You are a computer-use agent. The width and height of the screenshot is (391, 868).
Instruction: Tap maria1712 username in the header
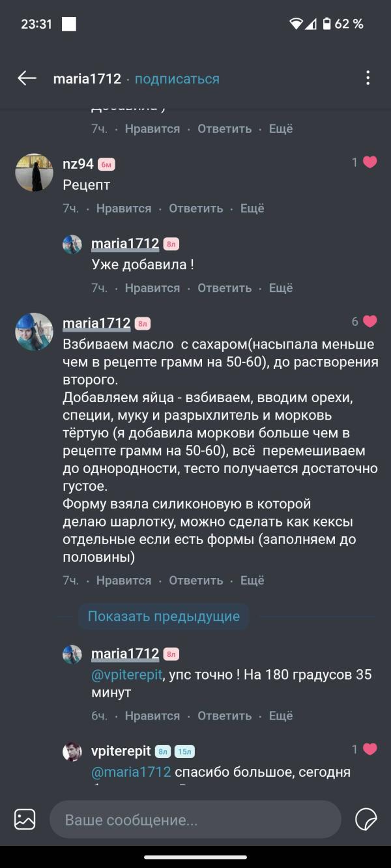click(x=87, y=79)
